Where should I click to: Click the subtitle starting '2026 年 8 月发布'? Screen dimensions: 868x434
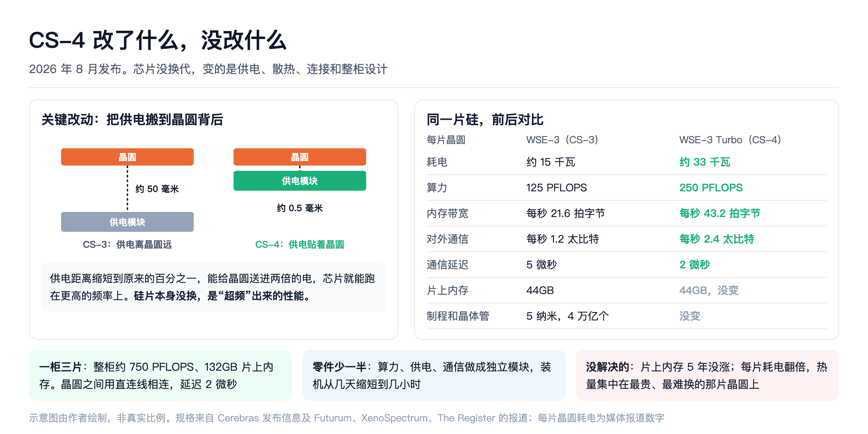coord(208,69)
